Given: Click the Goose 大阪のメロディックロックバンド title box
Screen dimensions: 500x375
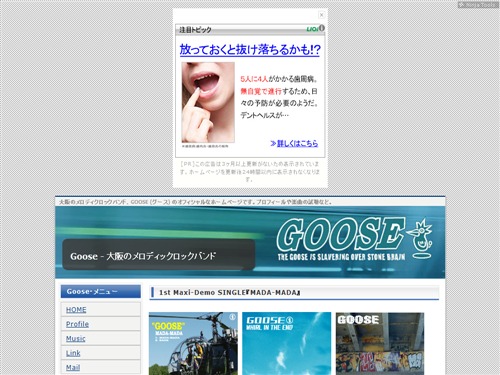Looking at the screenshot, I should click(x=159, y=254).
